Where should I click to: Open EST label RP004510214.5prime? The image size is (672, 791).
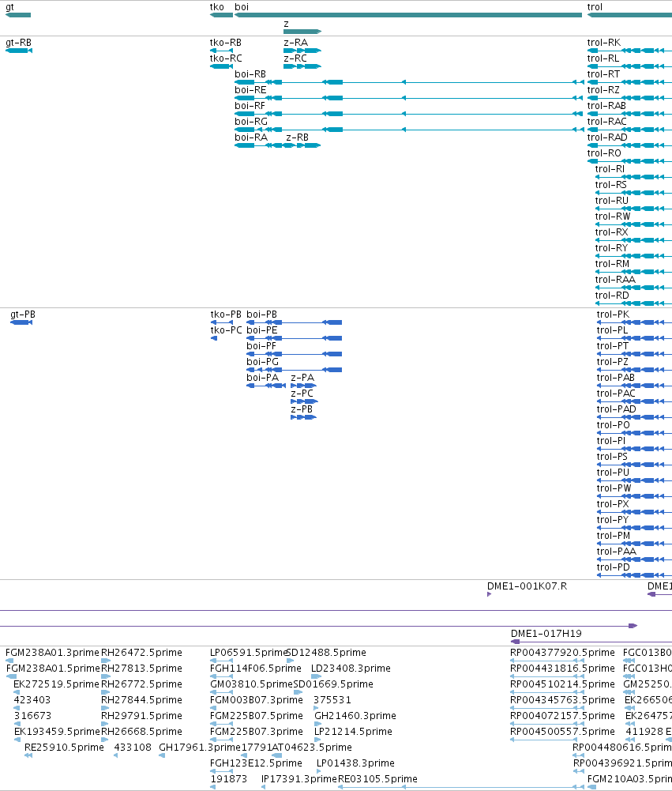click(562, 684)
